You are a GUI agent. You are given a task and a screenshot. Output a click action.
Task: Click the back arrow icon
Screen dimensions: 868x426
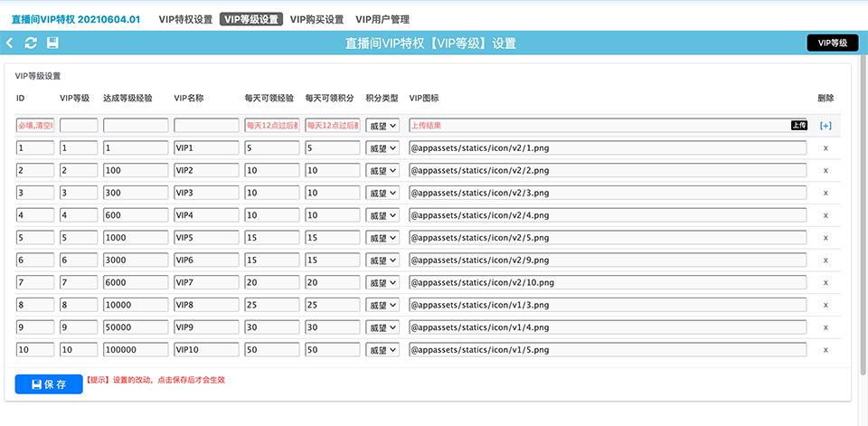point(10,43)
